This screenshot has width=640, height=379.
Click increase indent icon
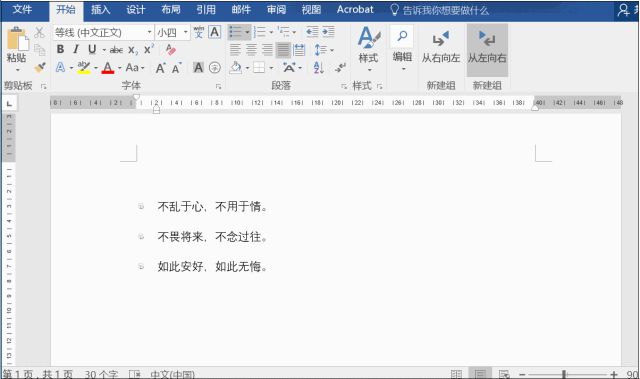point(328,32)
